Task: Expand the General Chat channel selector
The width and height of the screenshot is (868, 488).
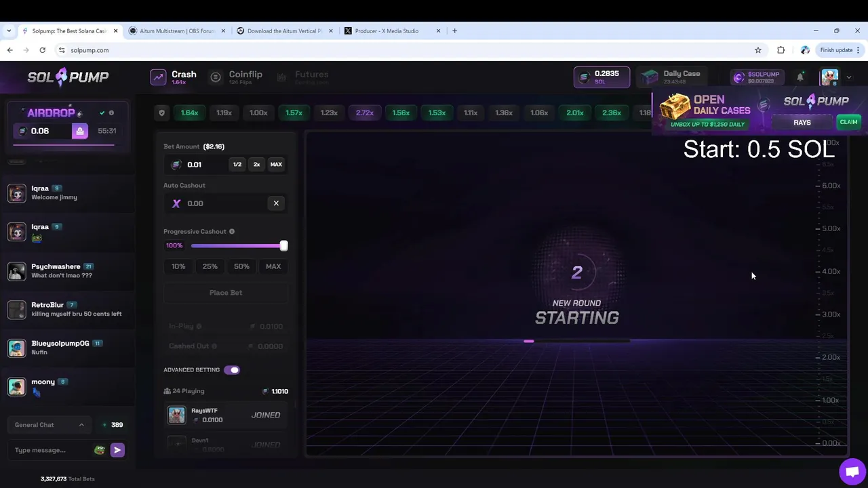Action: tap(50, 425)
